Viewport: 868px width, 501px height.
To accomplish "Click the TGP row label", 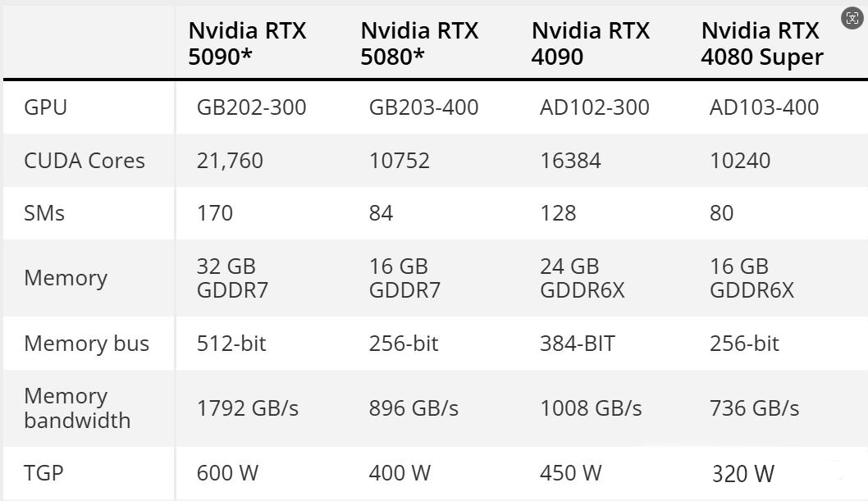I will (x=43, y=473).
